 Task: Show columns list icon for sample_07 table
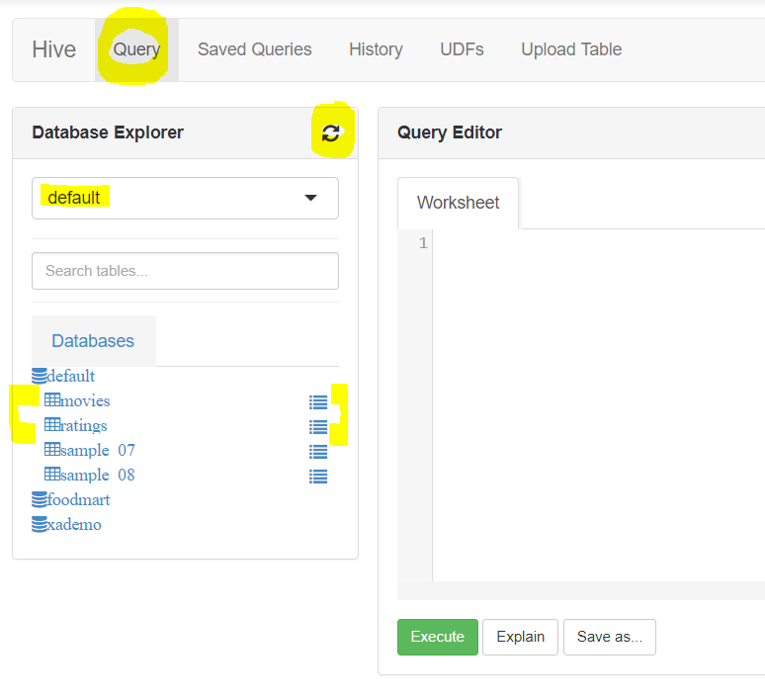point(318,452)
